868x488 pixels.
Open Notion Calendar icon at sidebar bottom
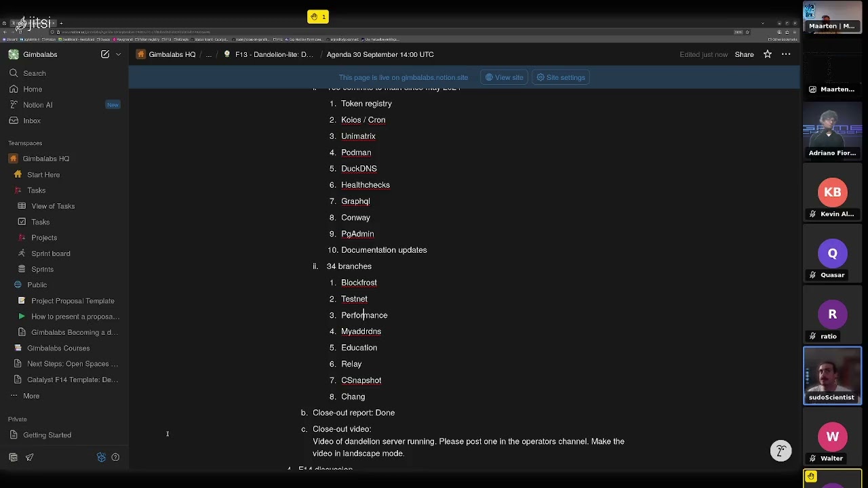(13, 457)
